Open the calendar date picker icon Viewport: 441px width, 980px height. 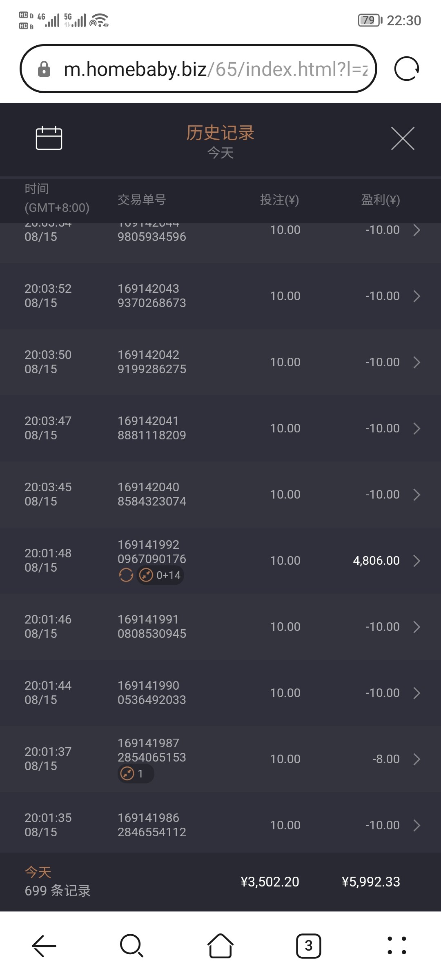click(x=49, y=138)
